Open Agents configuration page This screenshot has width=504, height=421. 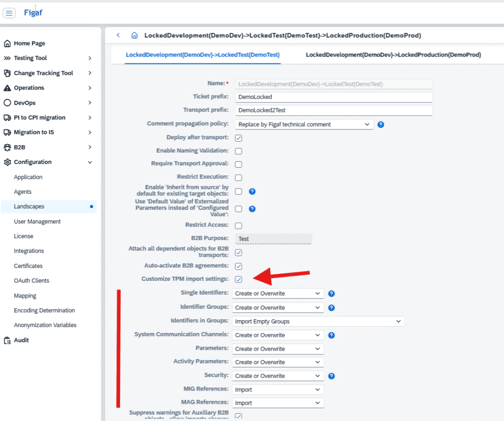tap(23, 192)
